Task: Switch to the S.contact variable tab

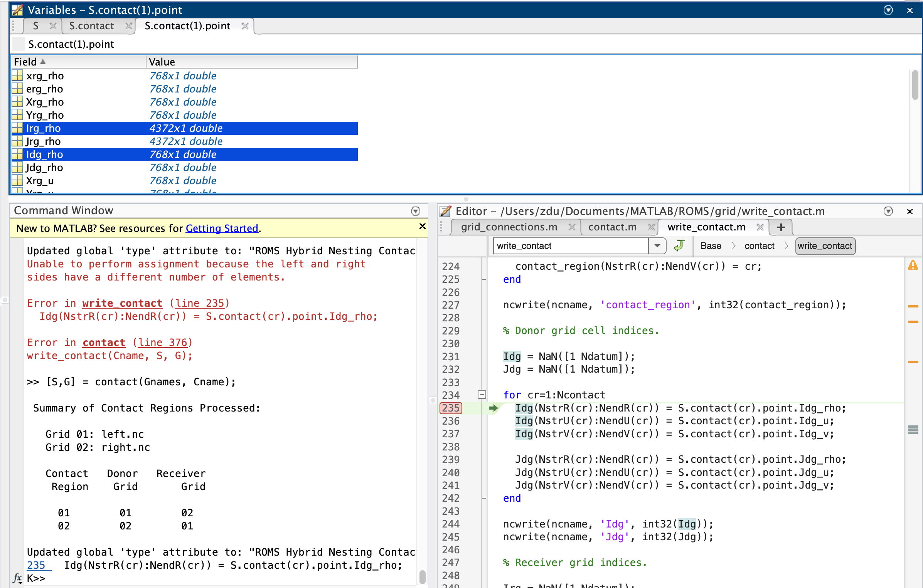Action: tap(92, 26)
